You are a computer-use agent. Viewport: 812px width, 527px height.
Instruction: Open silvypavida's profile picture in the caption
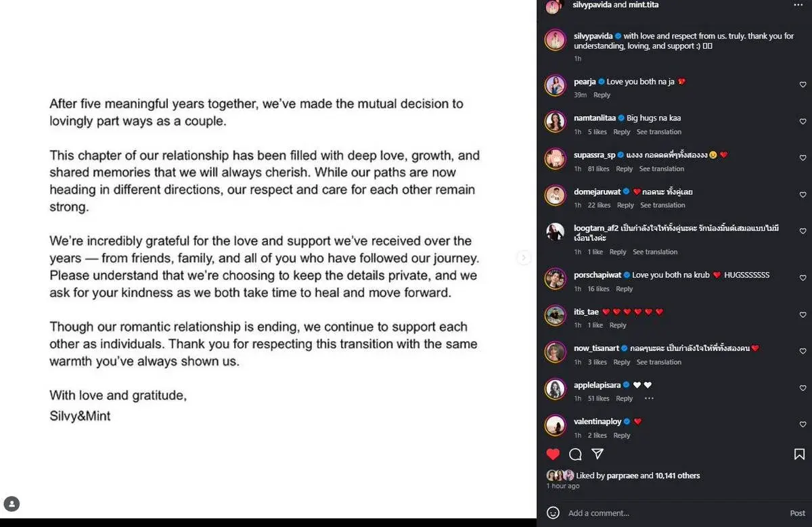tap(556, 40)
